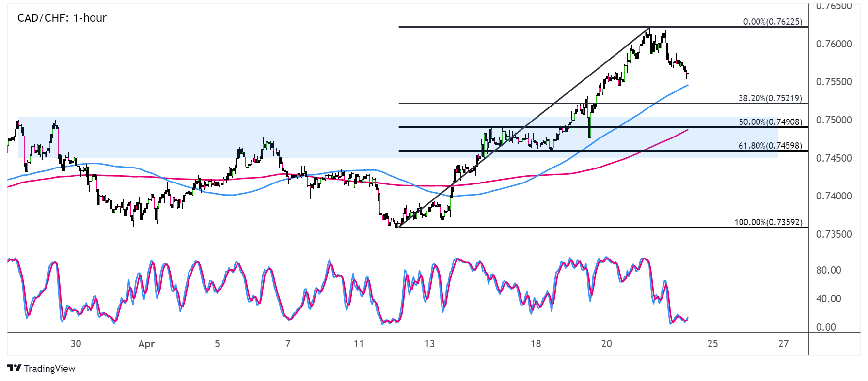Select the 61.80%(0.74598) retracement label
Image resolution: width=868 pixels, height=381 pixels.
point(770,146)
